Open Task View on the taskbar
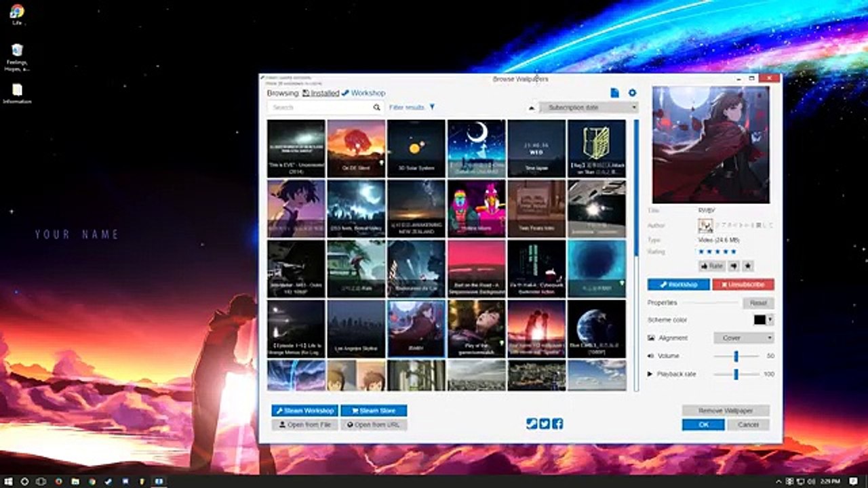Viewport: 868px width, 488px height. pos(41,481)
